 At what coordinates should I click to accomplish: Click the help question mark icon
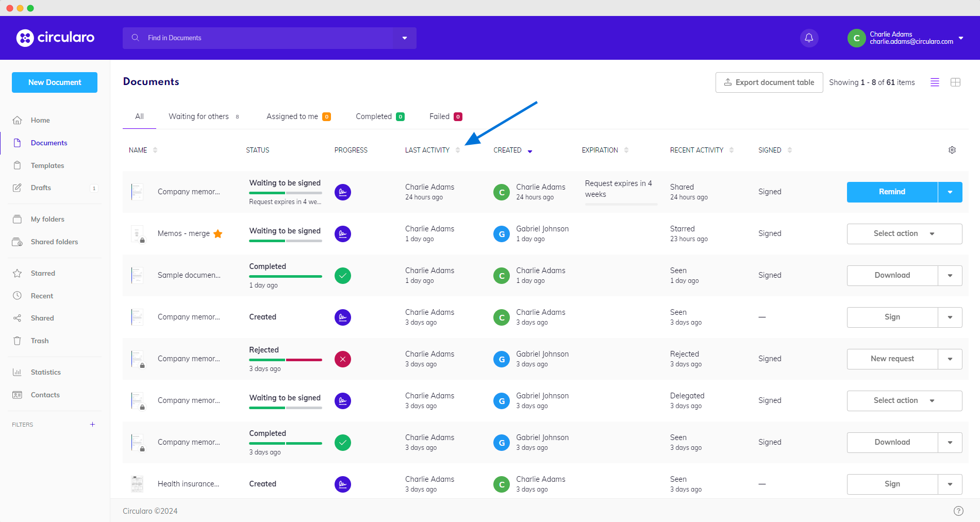pos(958,511)
